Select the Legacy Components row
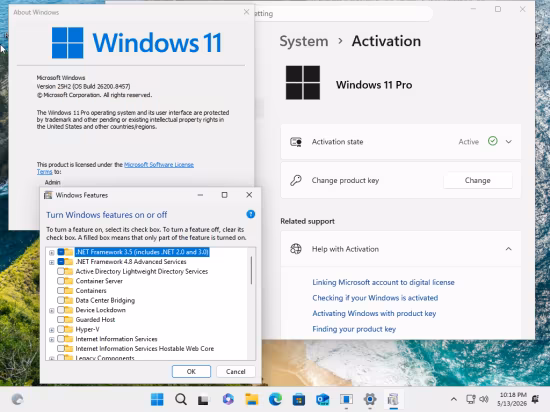 click(105, 358)
